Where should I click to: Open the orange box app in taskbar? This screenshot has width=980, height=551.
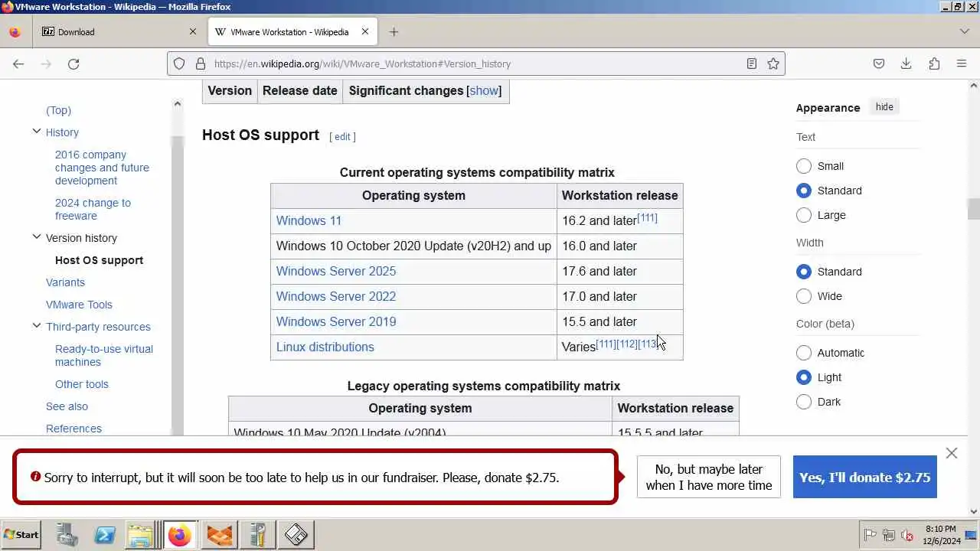(220, 534)
